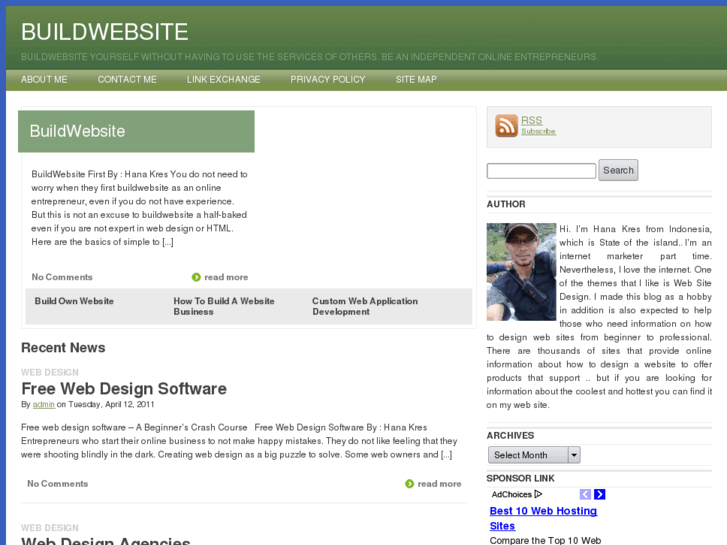Click green arrow icon beside Free Web Design read more

point(409,484)
